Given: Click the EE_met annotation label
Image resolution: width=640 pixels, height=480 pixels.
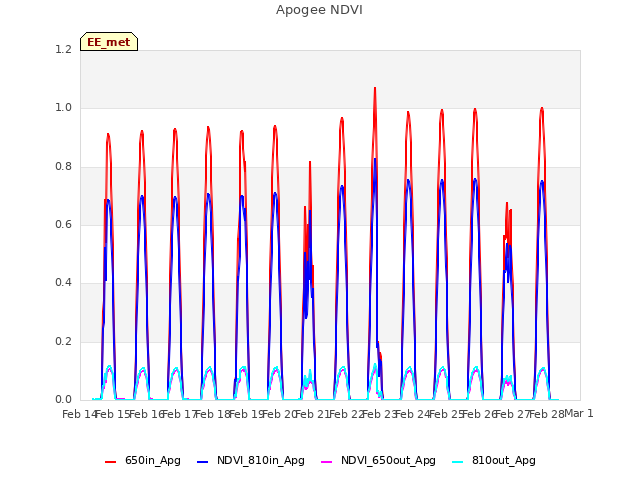Looking at the screenshot, I should point(109,42).
